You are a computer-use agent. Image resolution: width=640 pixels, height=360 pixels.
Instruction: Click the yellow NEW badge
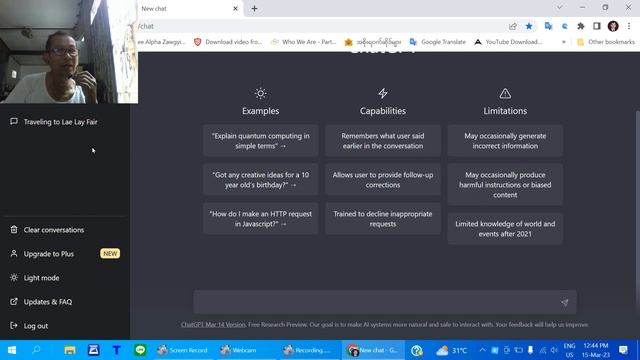[x=110, y=253]
